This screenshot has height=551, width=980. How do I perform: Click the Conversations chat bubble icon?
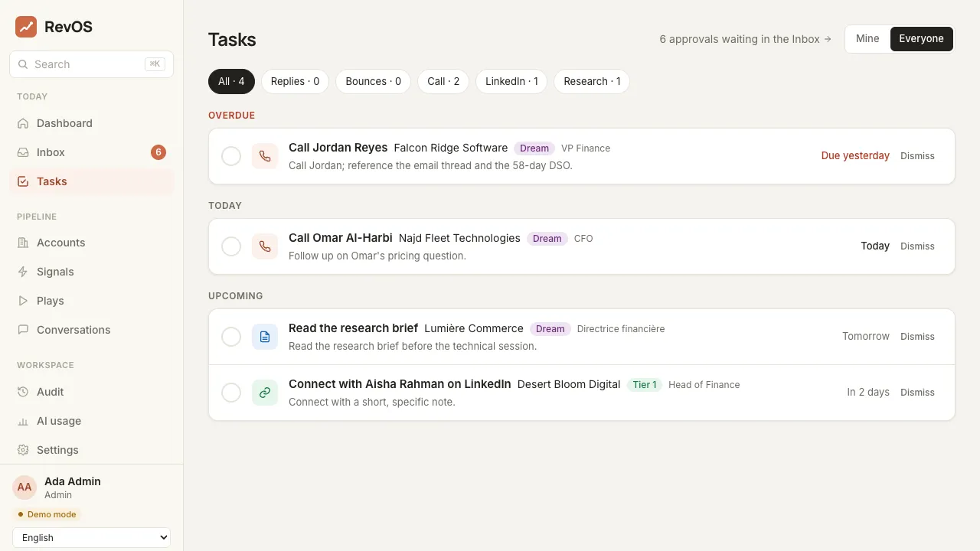pyautogui.click(x=23, y=330)
